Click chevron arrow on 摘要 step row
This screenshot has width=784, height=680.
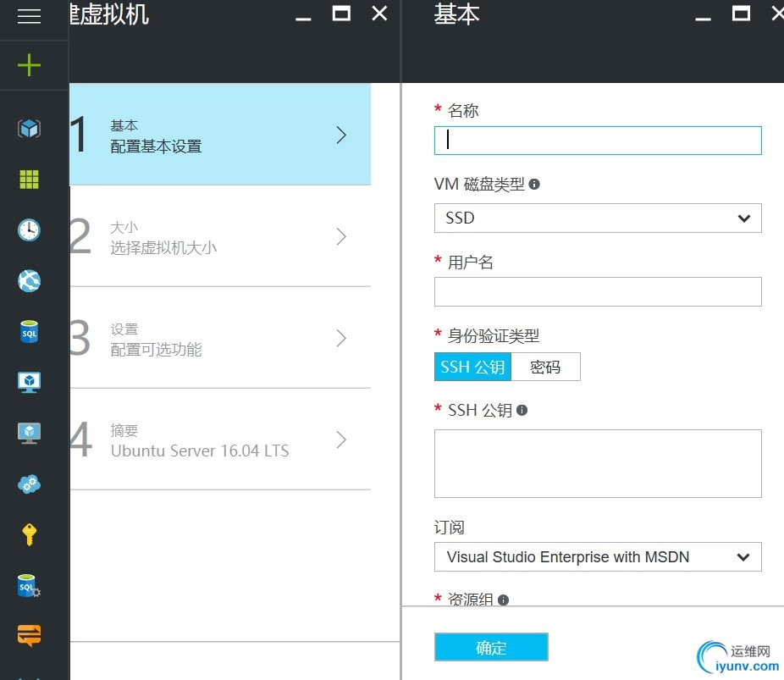[x=341, y=440]
